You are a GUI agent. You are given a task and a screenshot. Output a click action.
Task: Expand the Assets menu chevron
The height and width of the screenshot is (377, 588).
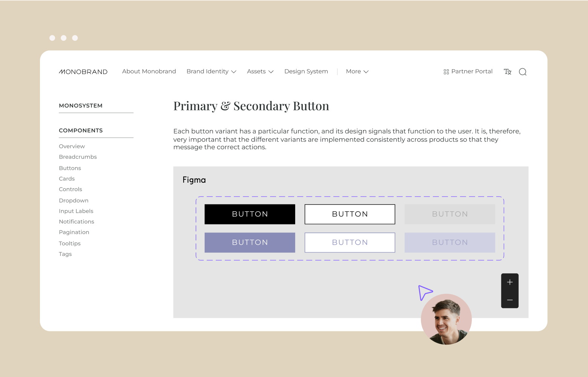tap(271, 72)
